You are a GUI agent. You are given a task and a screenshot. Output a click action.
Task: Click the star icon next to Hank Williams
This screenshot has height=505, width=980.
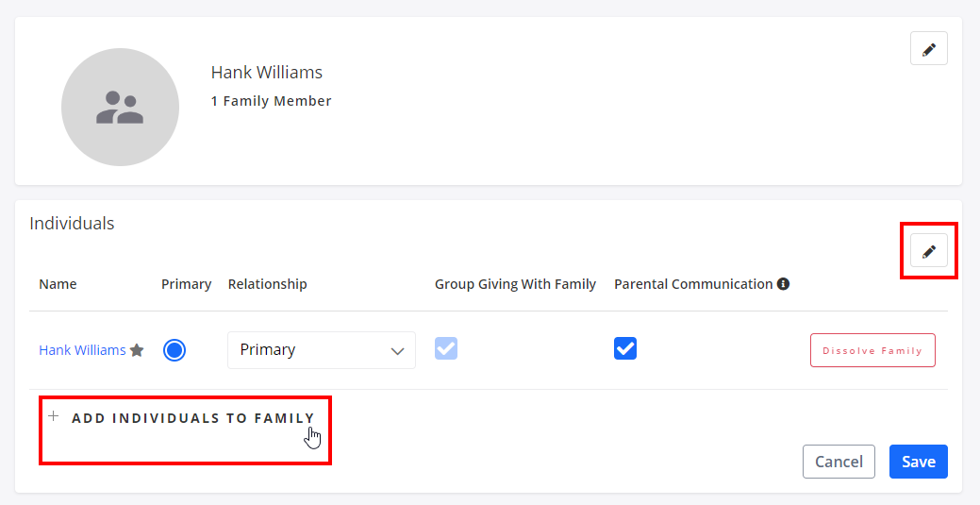click(137, 350)
